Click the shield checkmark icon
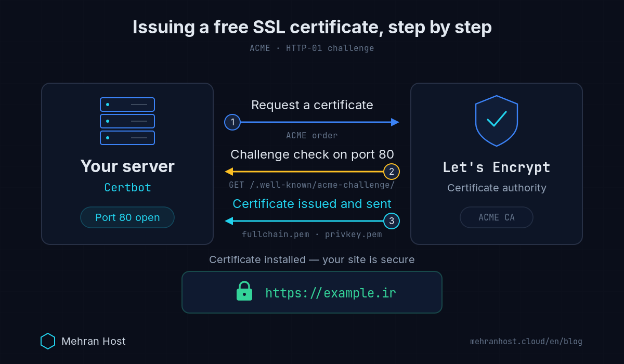 click(x=497, y=121)
